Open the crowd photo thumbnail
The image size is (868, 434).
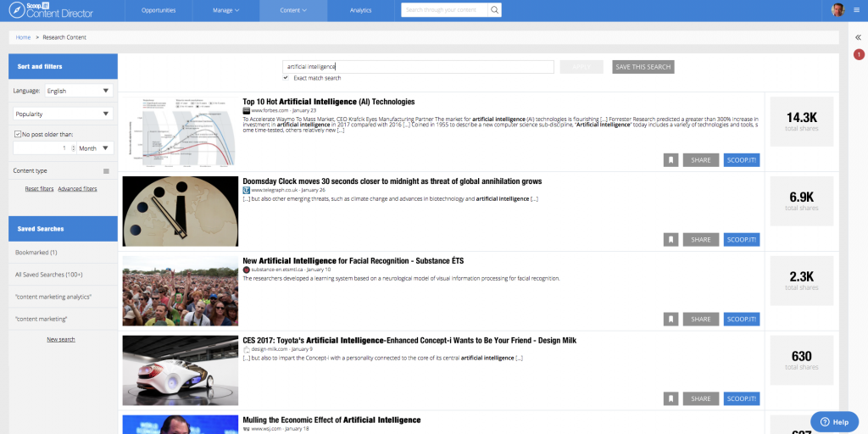[x=181, y=291]
